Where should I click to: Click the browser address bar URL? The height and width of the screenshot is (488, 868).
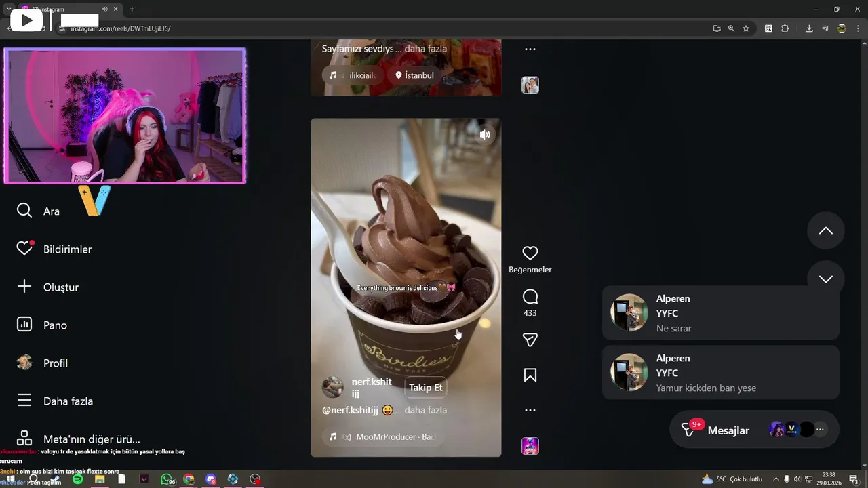click(x=121, y=28)
